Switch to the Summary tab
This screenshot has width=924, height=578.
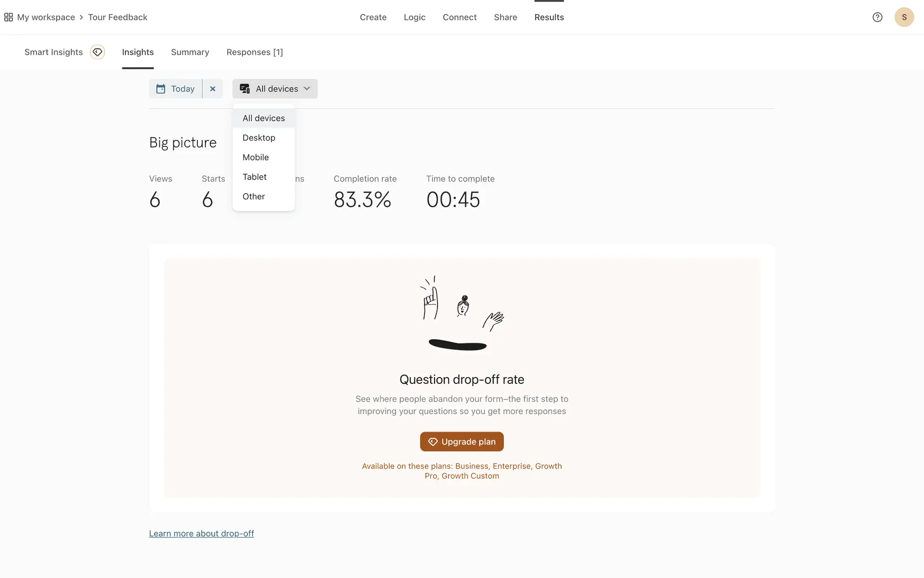[x=190, y=52]
